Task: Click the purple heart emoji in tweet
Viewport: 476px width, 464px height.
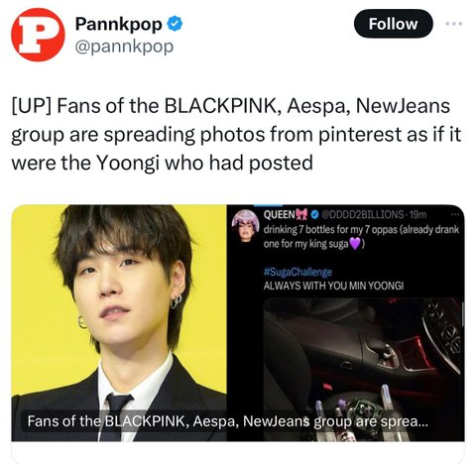Action: pos(355,245)
